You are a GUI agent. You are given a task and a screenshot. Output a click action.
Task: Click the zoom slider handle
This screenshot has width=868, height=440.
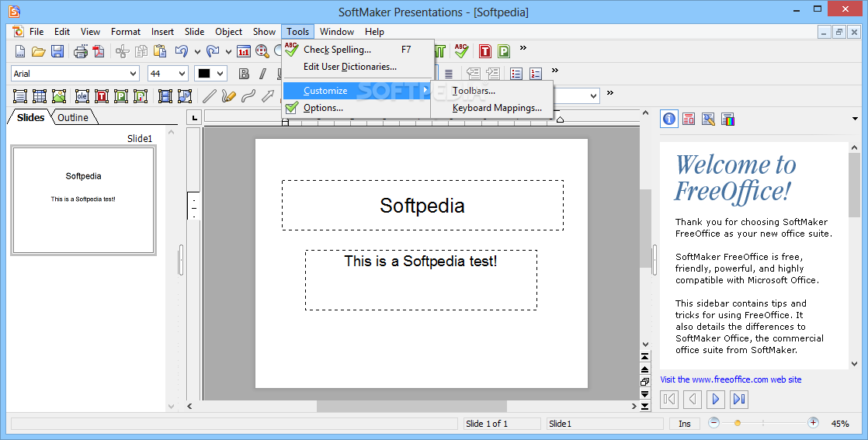[x=738, y=424]
